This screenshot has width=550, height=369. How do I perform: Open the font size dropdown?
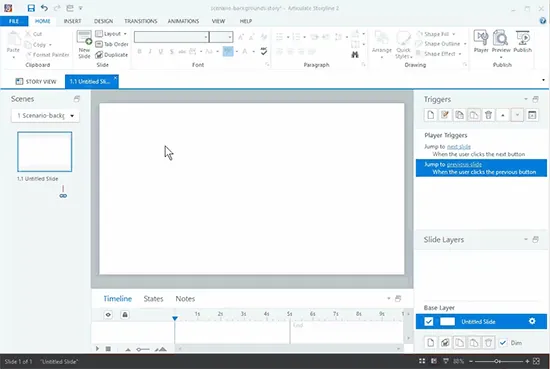pos(230,37)
